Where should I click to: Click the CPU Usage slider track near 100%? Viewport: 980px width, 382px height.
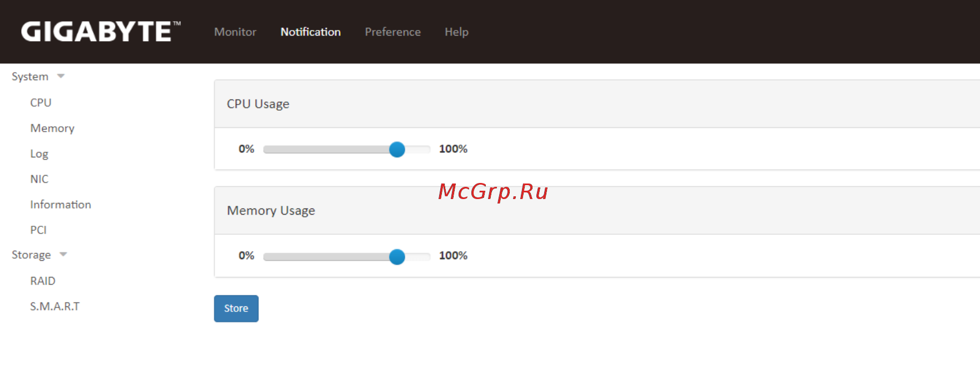point(418,150)
